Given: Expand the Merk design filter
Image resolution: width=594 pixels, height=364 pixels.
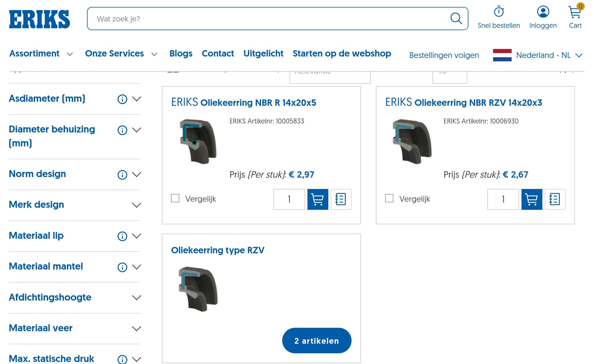Looking at the screenshot, I should (x=136, y=205).
